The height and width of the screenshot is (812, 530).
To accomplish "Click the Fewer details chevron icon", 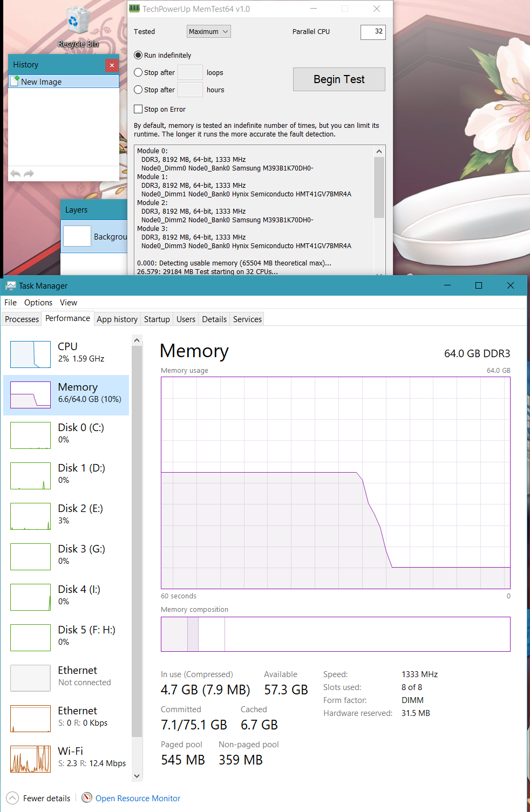I will coord(12,798).
